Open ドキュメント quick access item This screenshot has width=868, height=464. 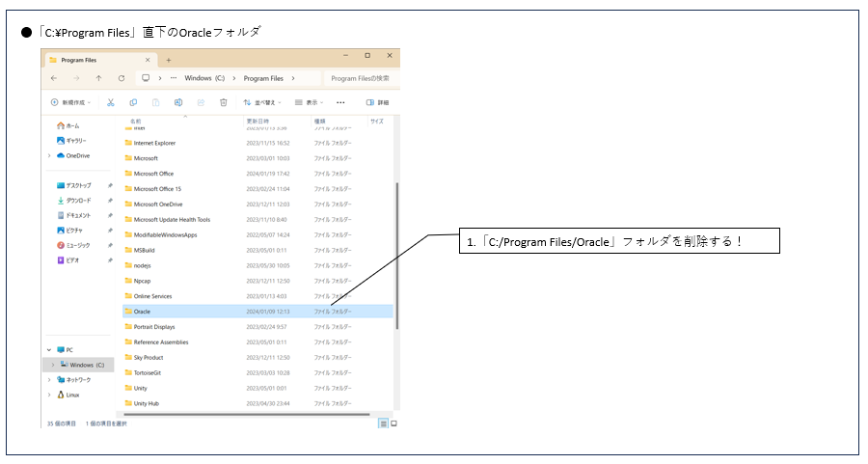point(73,215)
